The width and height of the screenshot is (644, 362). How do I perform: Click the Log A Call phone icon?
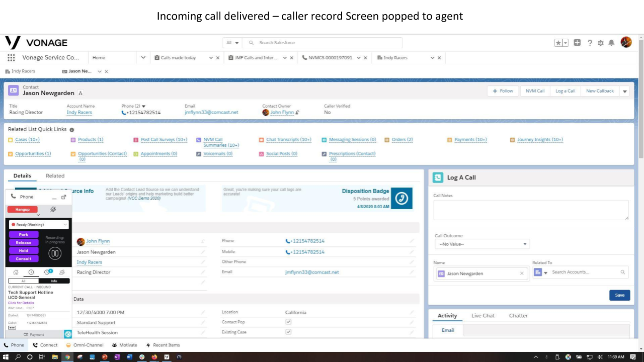point(438,177)
